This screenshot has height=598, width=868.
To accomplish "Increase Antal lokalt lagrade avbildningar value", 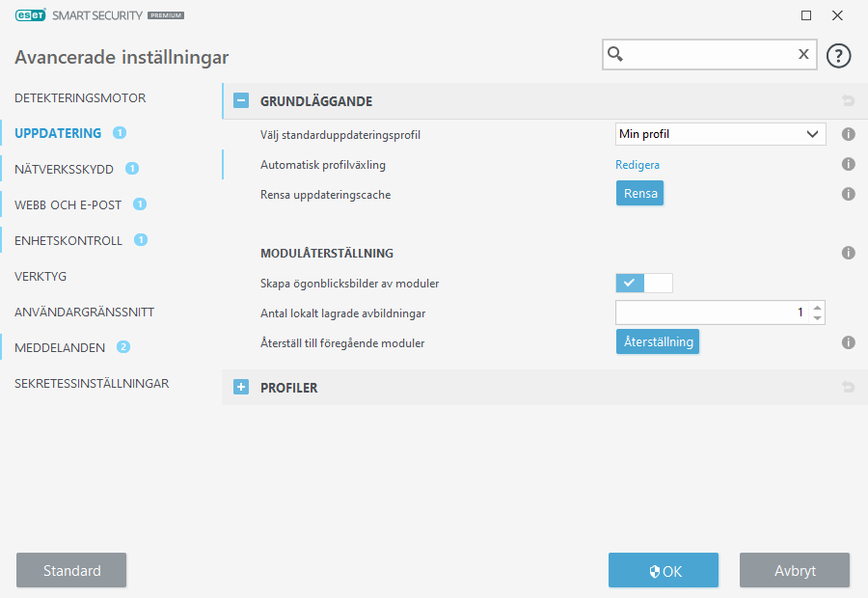I will (818, 308).
